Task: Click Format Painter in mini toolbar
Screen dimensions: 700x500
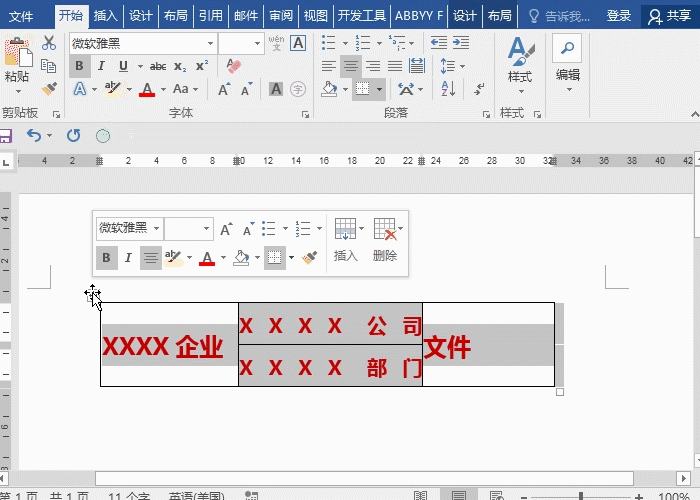Action: point(310,258)
